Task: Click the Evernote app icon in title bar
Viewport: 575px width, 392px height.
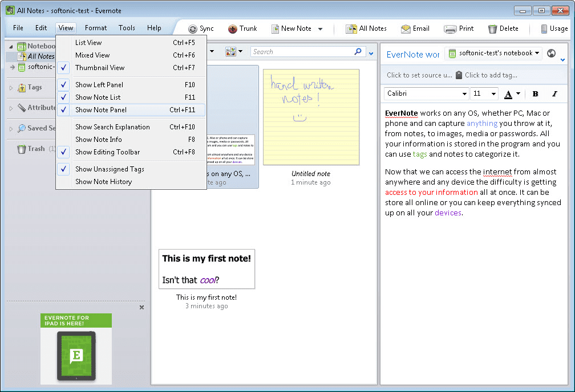Action: 10,10
